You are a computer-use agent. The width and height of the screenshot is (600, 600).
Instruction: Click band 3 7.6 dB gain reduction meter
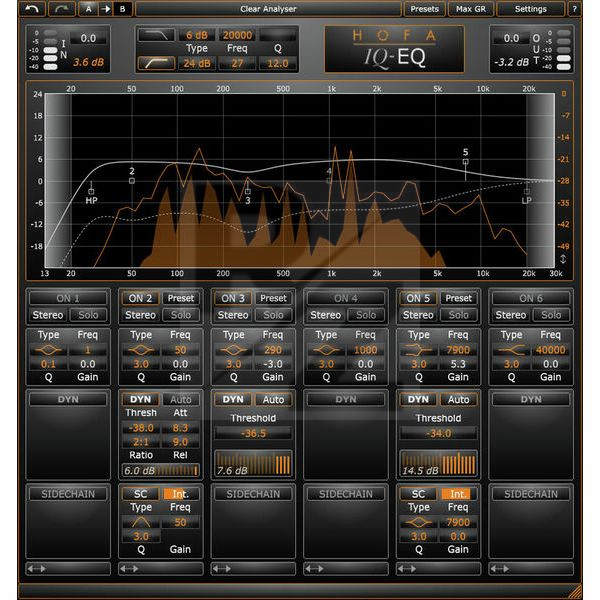click(x=253, y=464)
